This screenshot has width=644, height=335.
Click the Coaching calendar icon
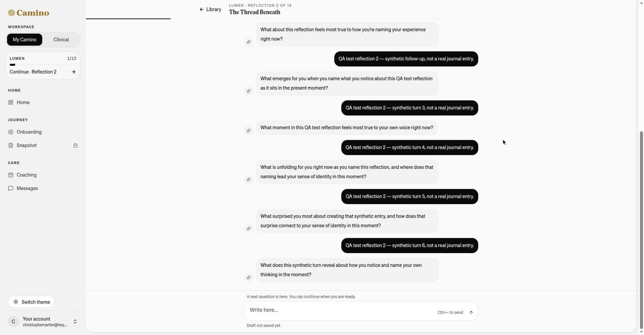pyautogui.click(x=11, y=175)
